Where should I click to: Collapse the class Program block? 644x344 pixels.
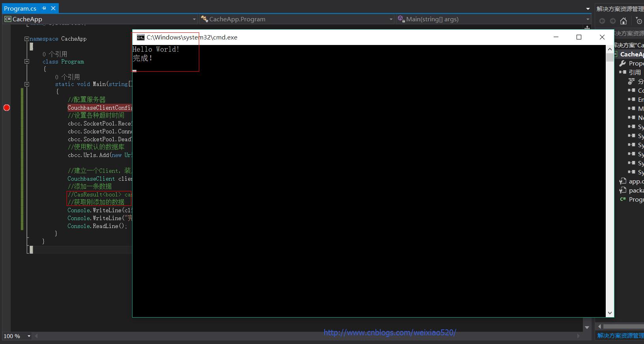click(x=27, y=61)
